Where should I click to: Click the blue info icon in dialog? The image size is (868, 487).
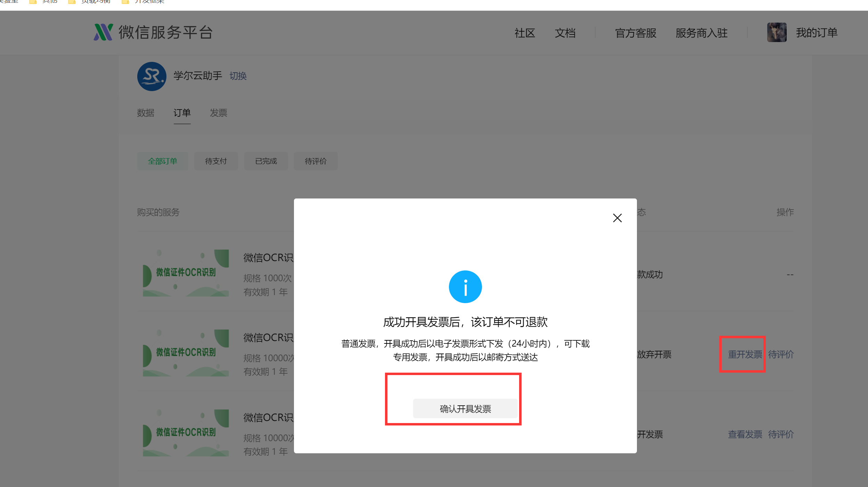point(465,287)
